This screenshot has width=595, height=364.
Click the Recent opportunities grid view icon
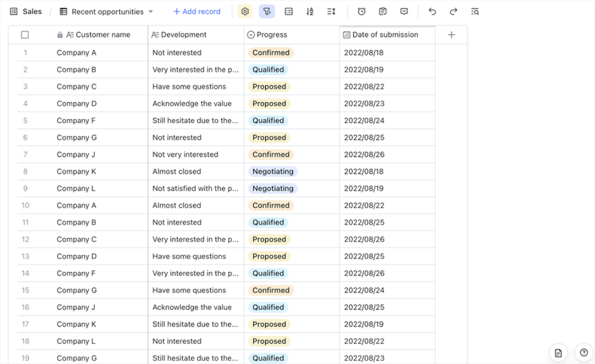tap(63, 12)
